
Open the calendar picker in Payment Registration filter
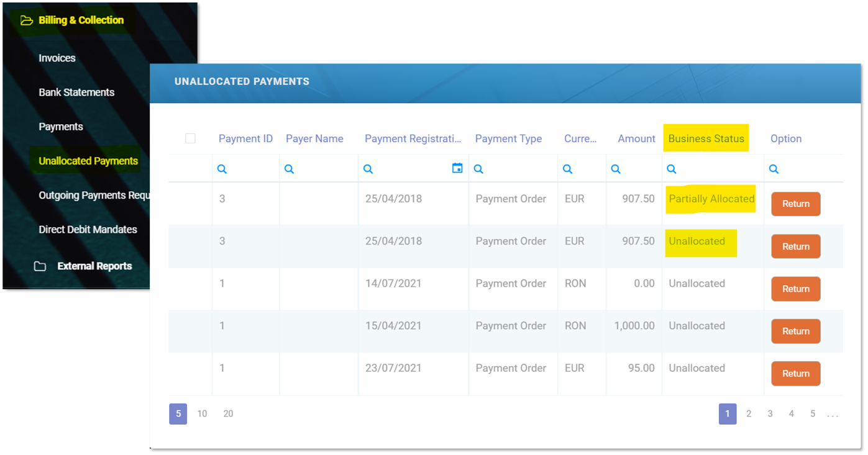tap(457, 168)
